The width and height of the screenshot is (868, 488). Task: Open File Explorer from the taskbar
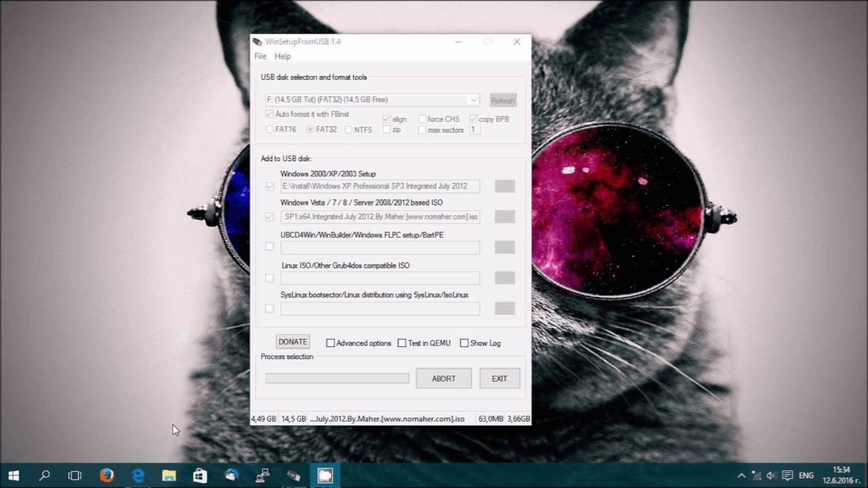pyautogui.click(x=169, y=476)
